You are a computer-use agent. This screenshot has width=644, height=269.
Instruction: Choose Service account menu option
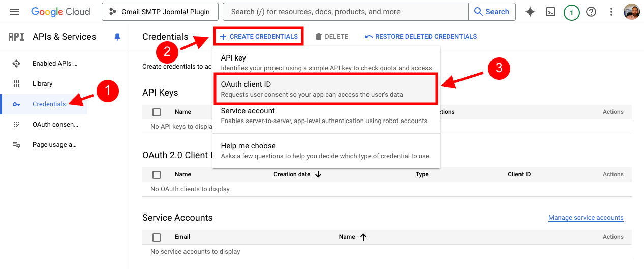326,115
